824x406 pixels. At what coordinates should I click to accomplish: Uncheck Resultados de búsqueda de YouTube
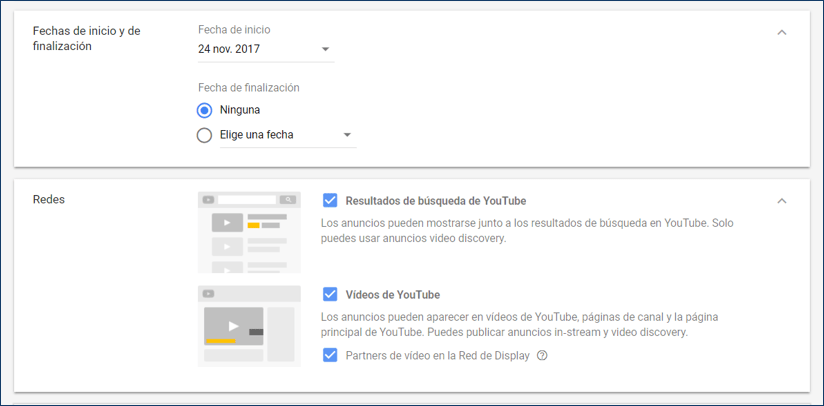coord(330,201)
